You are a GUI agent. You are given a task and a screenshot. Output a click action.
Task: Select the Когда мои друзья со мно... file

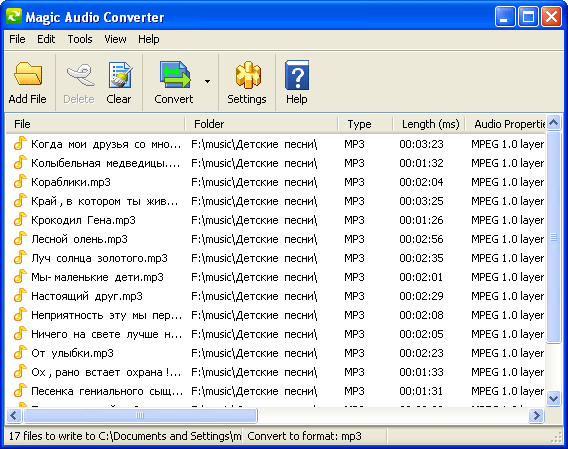point(106,144)
